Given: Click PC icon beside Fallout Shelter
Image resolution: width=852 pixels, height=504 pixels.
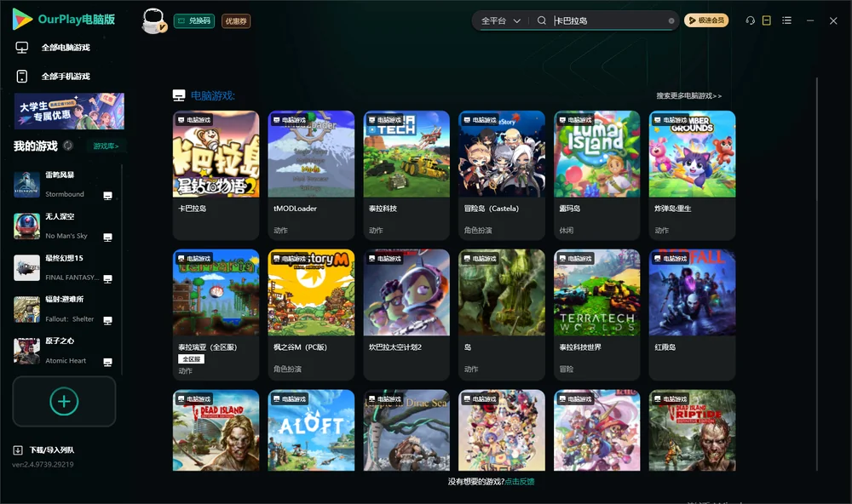Looking at the screenshot, I should 107,320.
